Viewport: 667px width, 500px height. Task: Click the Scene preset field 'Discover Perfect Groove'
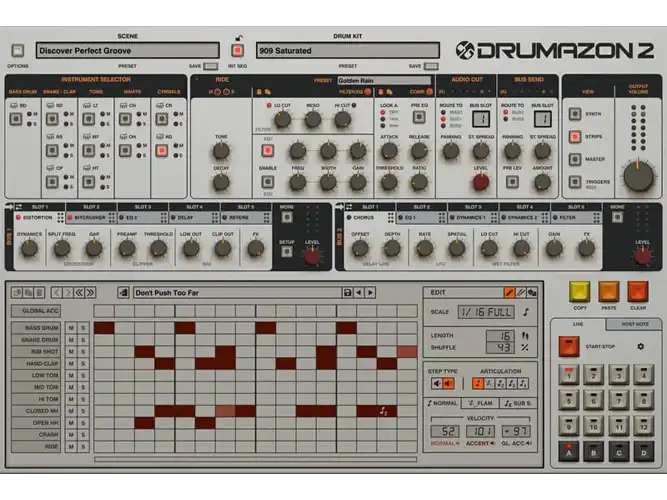click(x=128, y=51)
